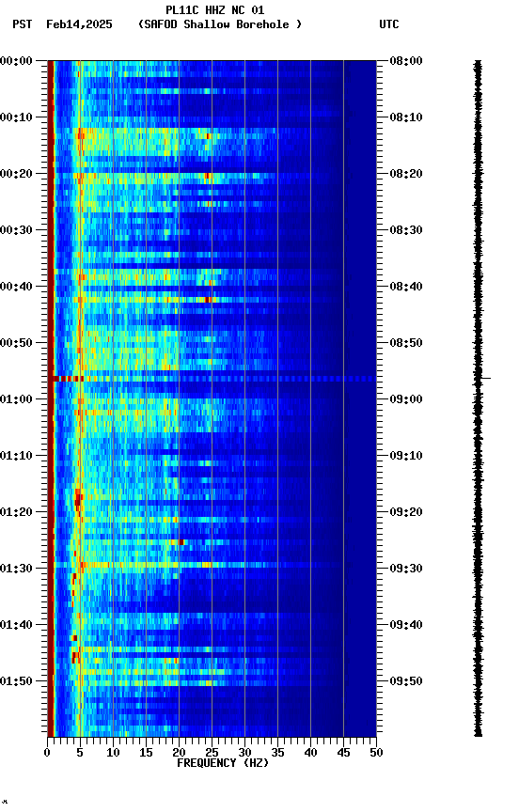519x812 pixels.
Task: Click the '01:50' PST time label
Action: [16, 681]
